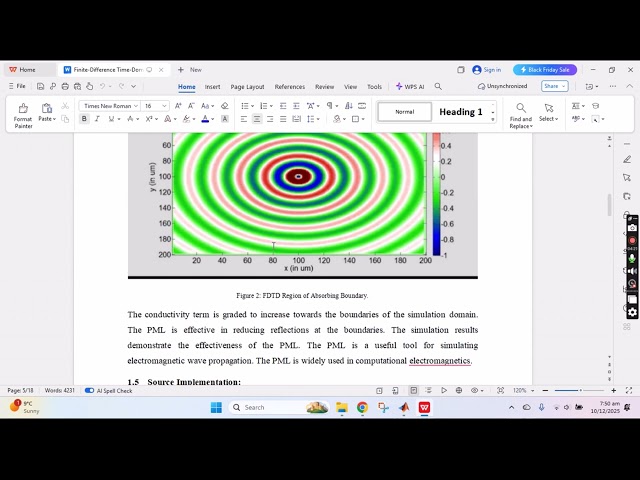Click the Sort icon in paragraph group
This screenshot has width=640, height=480.
[x=349, y=106]
